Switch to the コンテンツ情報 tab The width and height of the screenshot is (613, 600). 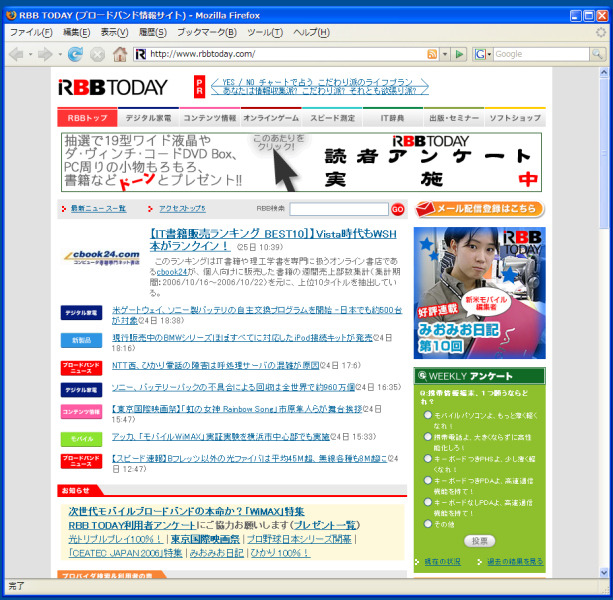pos(210,118)
